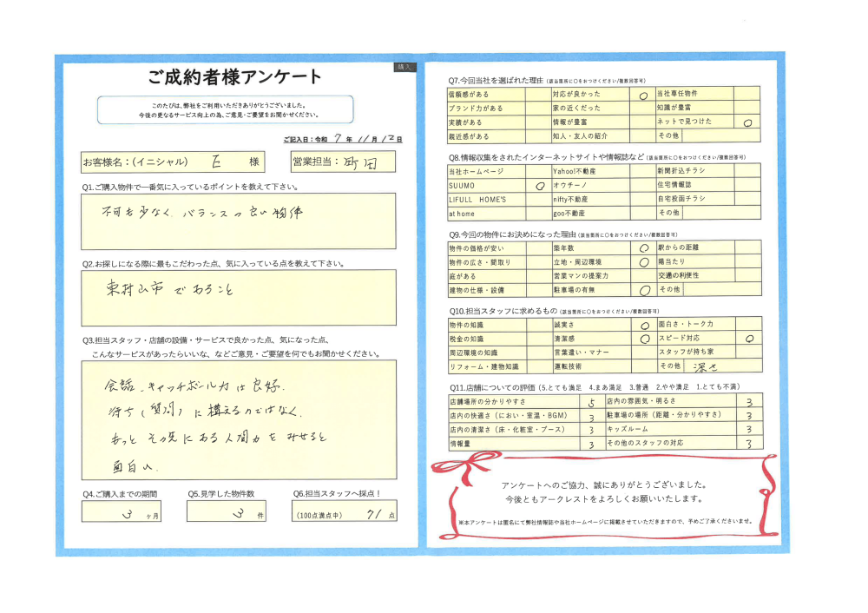Click the circle mark beside 駐車場の有無
This screenshot has width=868, height=613.
(x=643, y=290)
